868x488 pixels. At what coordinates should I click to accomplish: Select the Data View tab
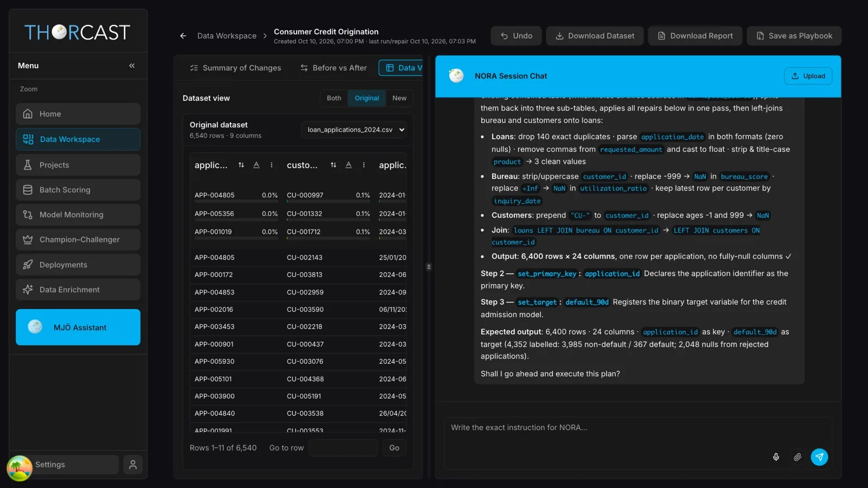click(401, 68)
